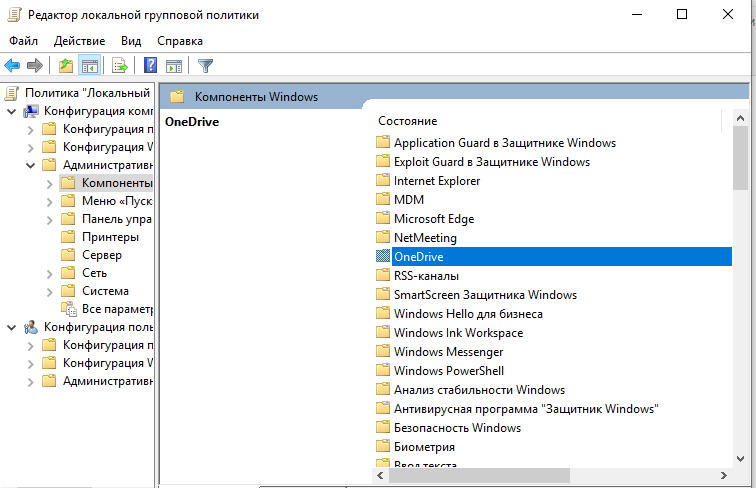Select the Принтеры folder in tree
The image size is (756, 488).
point(110,237)
